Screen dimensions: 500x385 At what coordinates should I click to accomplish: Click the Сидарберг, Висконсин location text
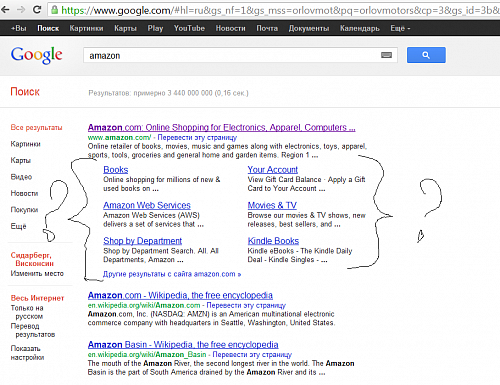click(32, 259)
